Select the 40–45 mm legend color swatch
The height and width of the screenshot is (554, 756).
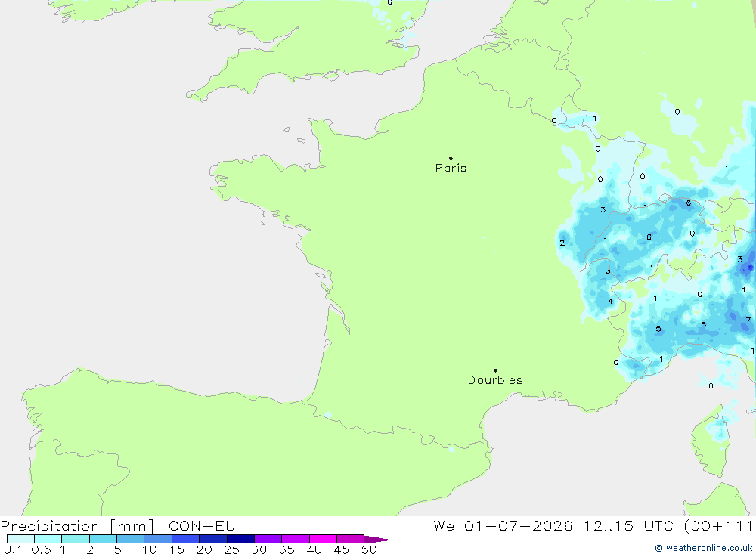323,539
